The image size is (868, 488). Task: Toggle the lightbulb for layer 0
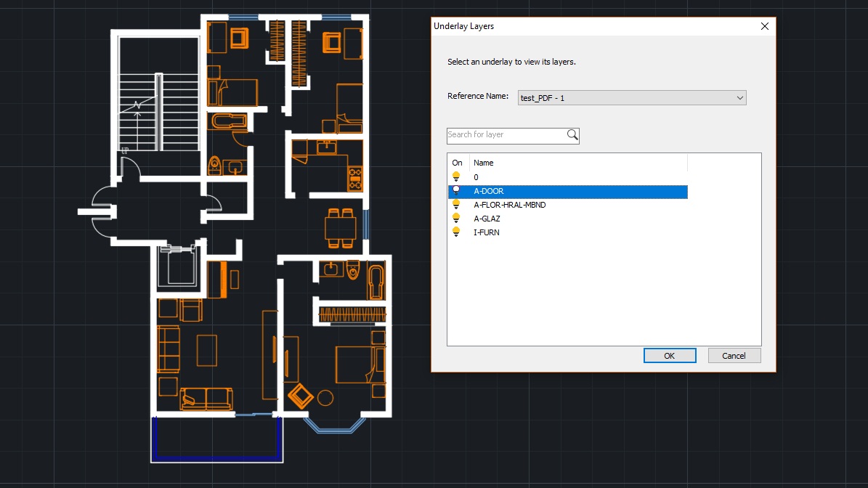click(456, 177)
